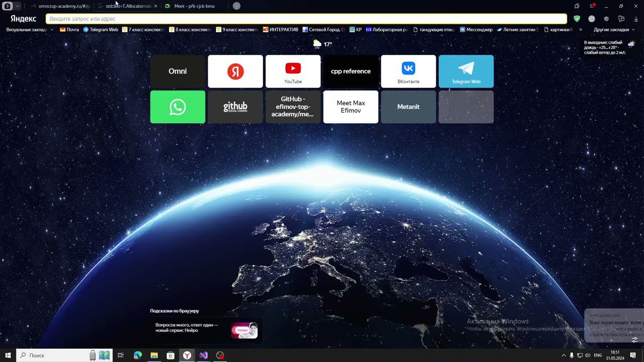The width and height of the screenshot is (644, 362).
Task: Open the downloads arrow icon
Action: 636,19
